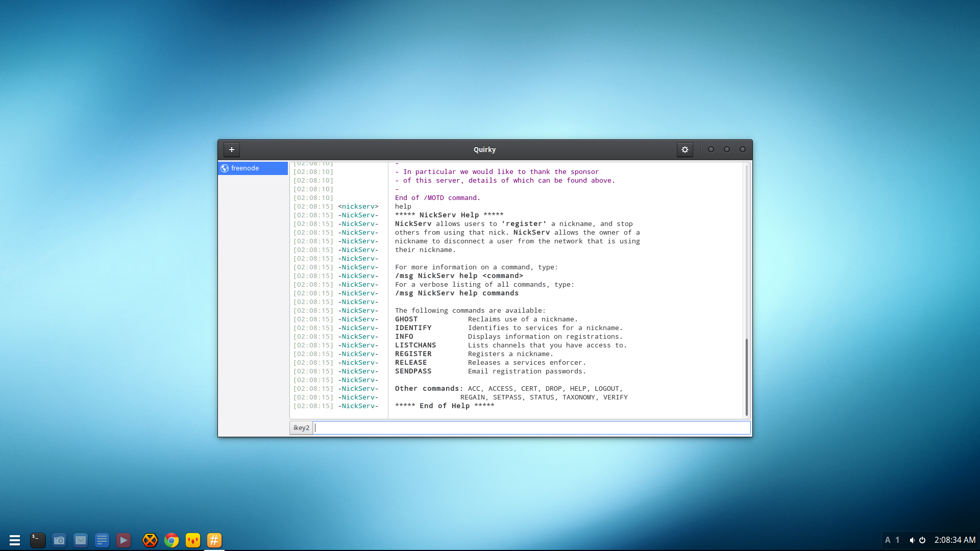980x551 pixels.
Task: Click the chat log vertical scrollbar
Action: pos(746,378)
